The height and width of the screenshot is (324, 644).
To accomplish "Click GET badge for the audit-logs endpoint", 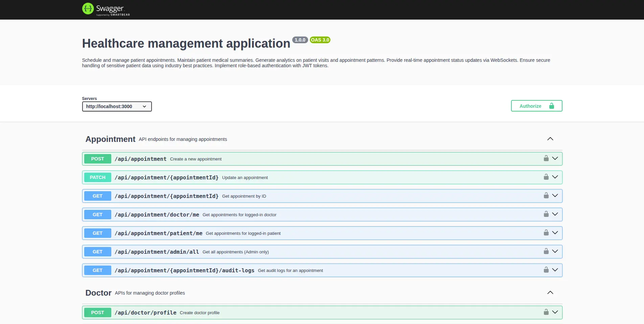I will coord(97,270).
